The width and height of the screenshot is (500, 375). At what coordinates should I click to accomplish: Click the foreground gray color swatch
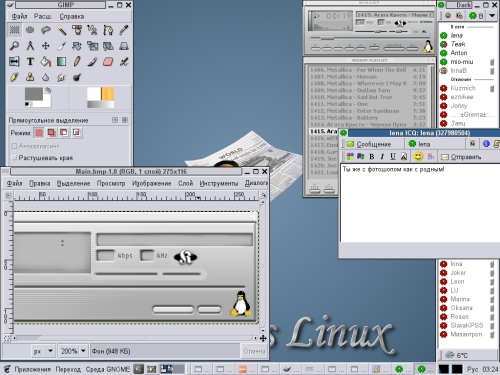[x=34, y=94]
